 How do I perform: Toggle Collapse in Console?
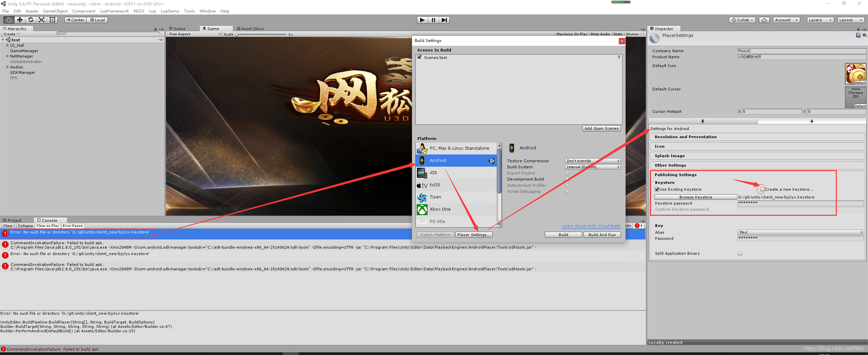[25, 226]
